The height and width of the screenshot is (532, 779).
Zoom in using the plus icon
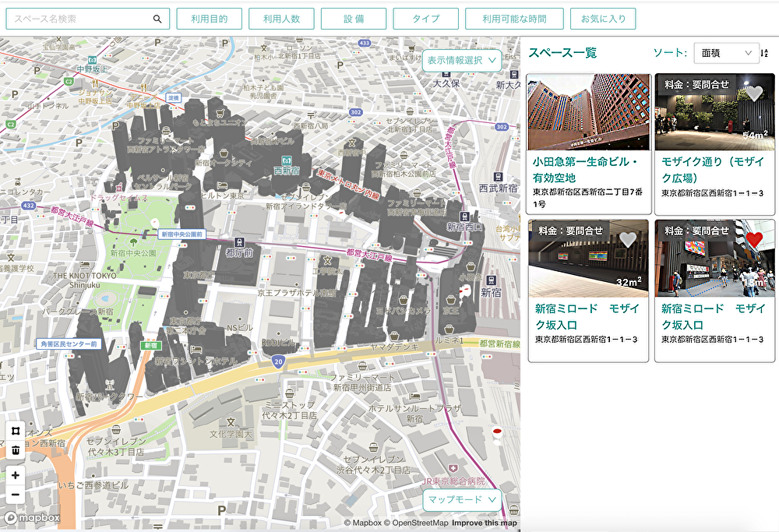(x=16, y=474)
